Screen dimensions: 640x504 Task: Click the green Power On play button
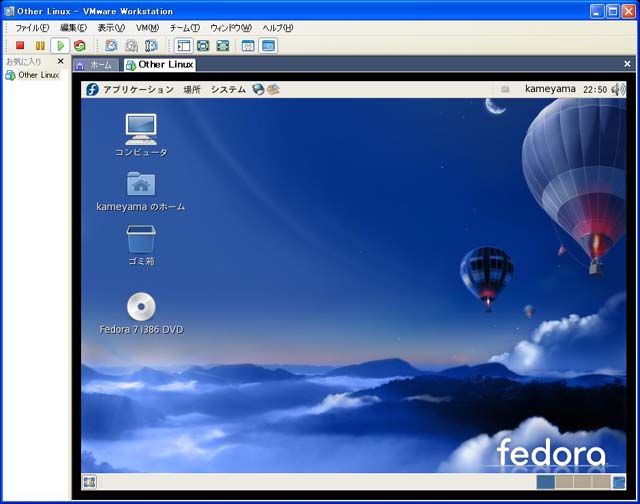pos(60,45)
